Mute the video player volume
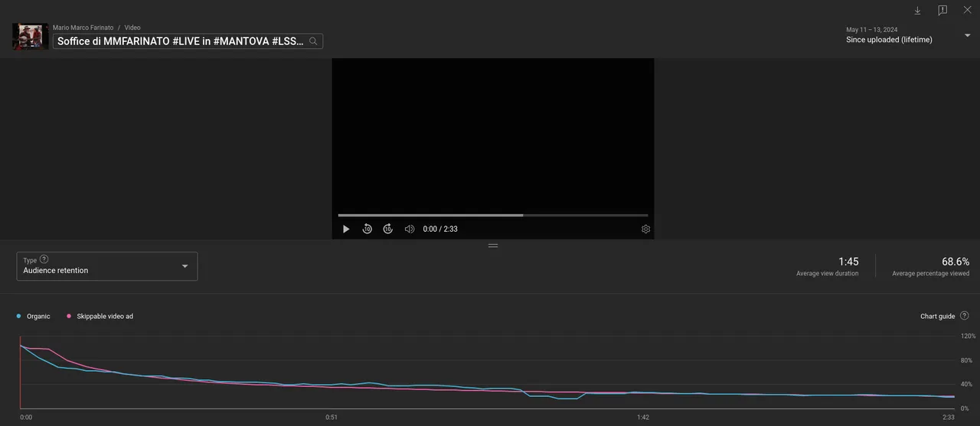 410,229
